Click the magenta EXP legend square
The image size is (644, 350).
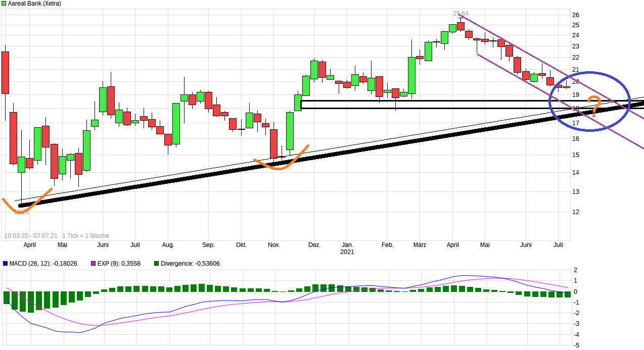[x=93, y=264]
